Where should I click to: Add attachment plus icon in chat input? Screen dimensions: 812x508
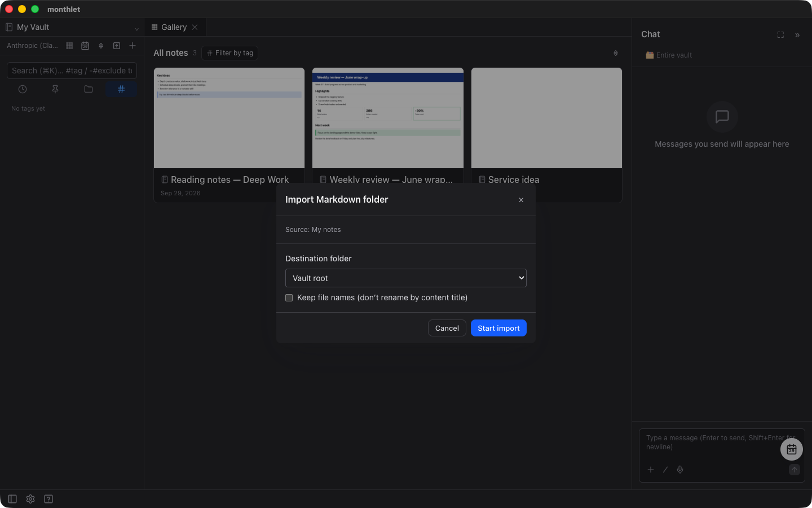point(651,470)
